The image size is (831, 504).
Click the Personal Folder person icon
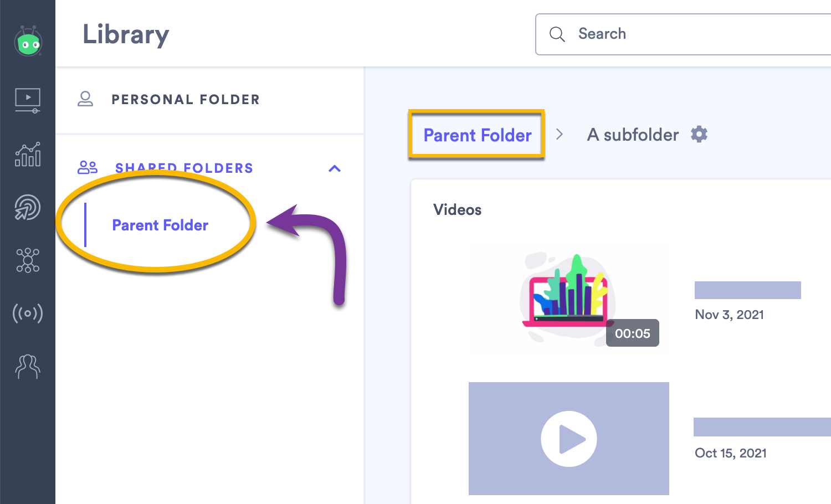[x=86, y=99]
